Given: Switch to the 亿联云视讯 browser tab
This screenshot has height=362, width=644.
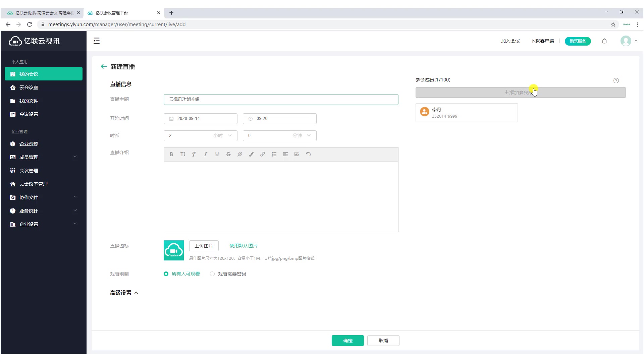Looking at the screenshot, I should pyautogui.click(x=42, y=13).
